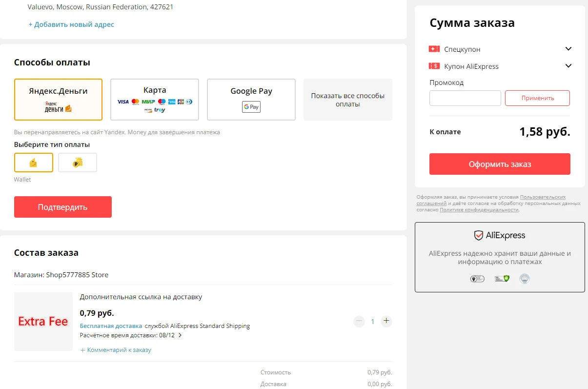Image resolution: width=588 pixels, height=389 pixels.
Task: Select Карта payment method option
Action: (155, 100)
